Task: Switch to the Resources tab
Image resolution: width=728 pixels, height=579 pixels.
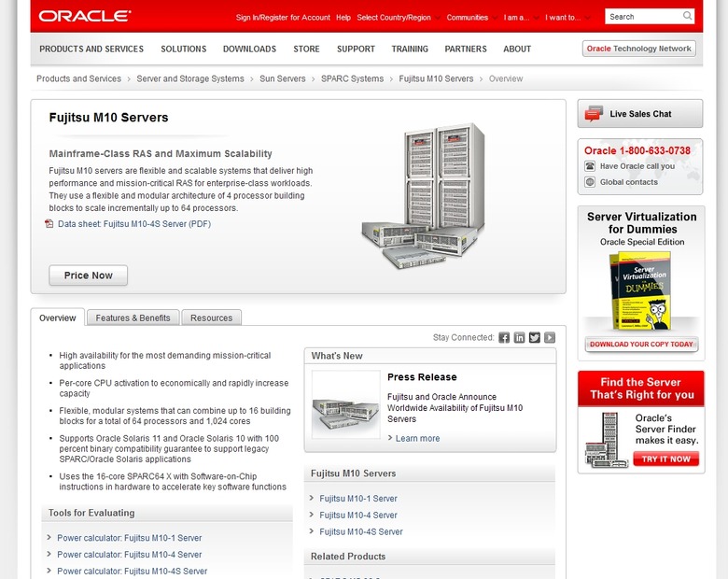Action: (x=211, y=318)
